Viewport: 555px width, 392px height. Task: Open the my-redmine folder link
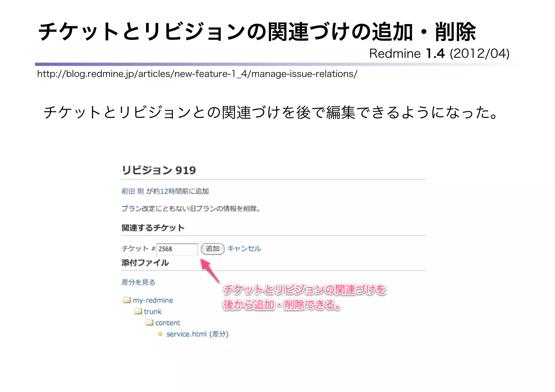[153, 300]
